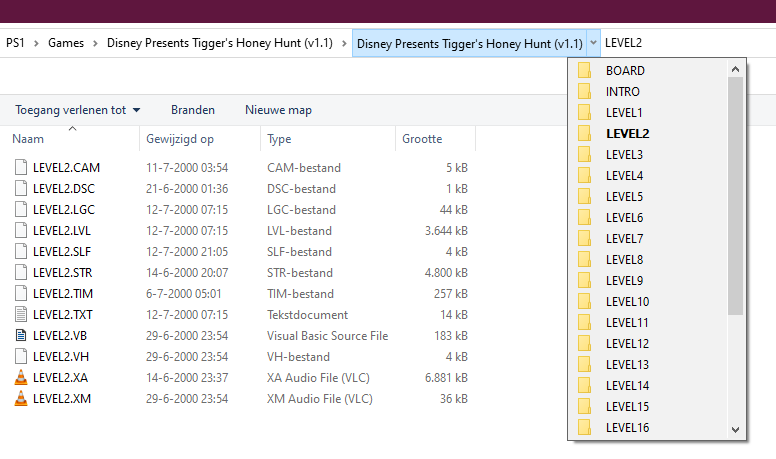The image size is (776, 459).
Task: Open the Toegang verlenen tot dropdown
Action: point(77,110)
